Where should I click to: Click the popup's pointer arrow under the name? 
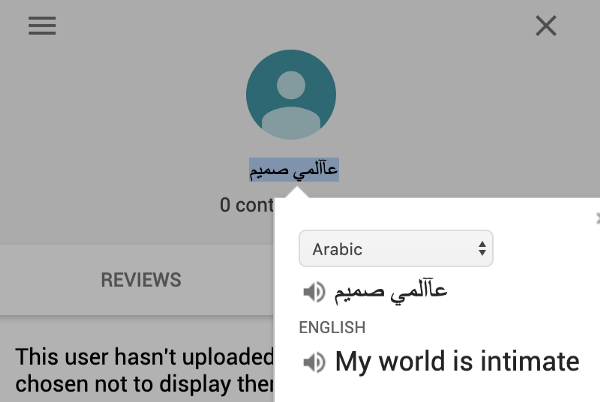pyautogui.click(x=297, y=192)
